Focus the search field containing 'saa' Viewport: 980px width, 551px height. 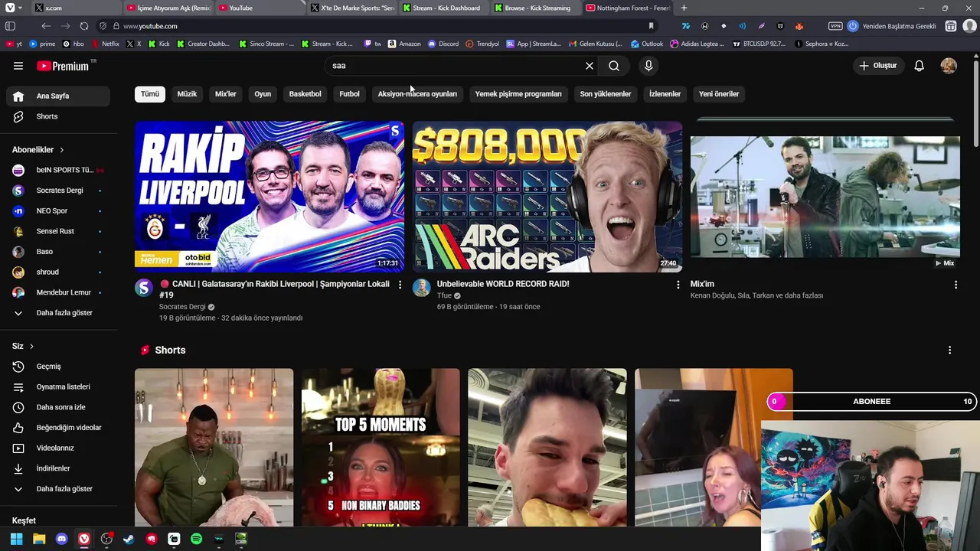456,66
